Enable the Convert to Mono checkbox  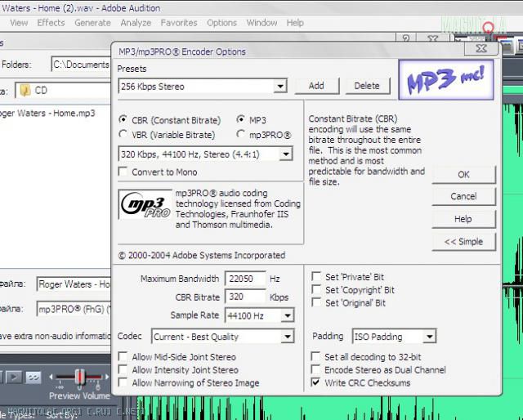click(x=123, y=172)
